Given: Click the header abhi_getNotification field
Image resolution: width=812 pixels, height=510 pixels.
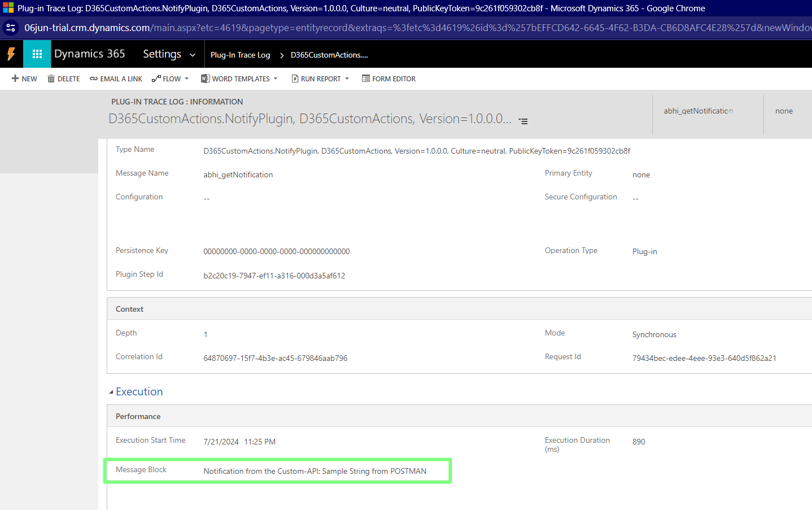Looking at the screenshot, I should [x=699, y=111].
